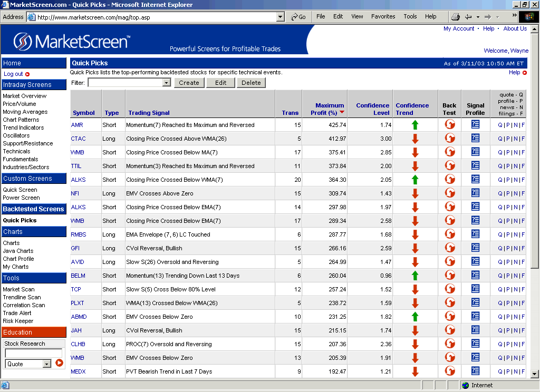Click the Back Test icon for GFI
Viewport: 540px width, 392px height.
(450, 248)
